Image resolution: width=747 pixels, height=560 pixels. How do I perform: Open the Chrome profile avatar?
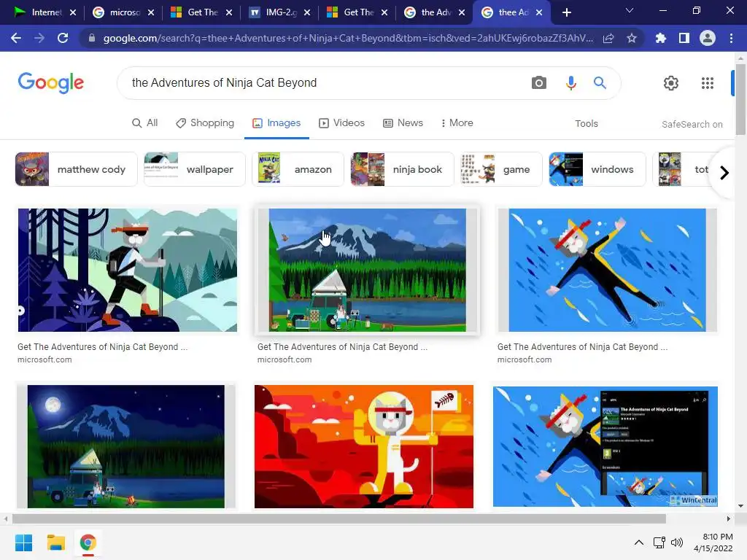[708, 38]
